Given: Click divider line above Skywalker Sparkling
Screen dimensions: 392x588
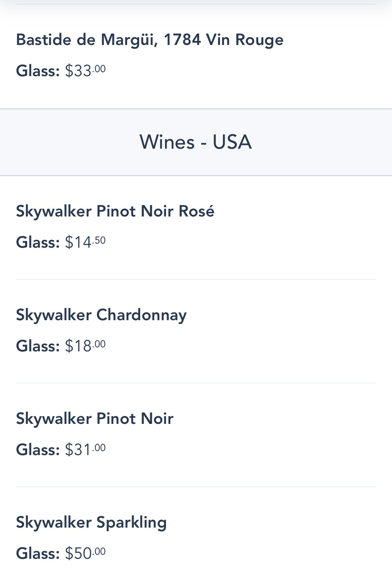Looking at the screenshot, I should tap(196, 487).
